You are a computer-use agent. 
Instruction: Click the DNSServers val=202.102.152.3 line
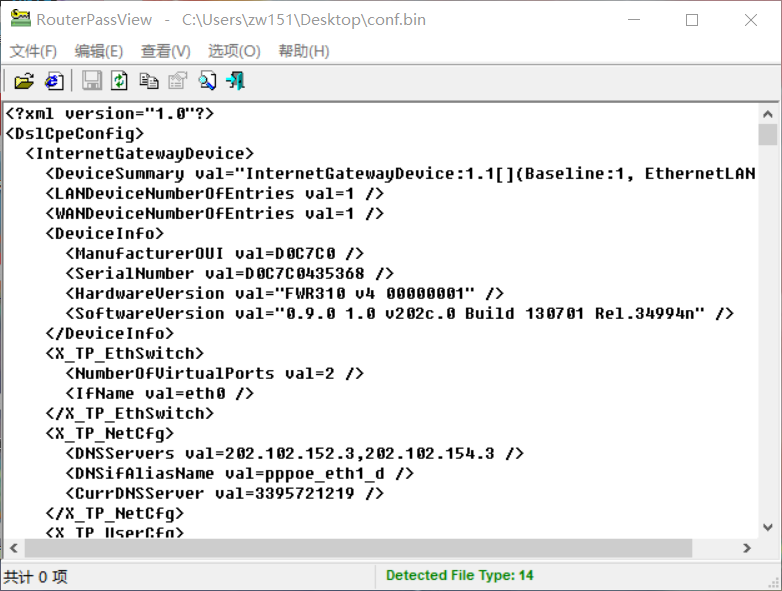tap(294, 453)
